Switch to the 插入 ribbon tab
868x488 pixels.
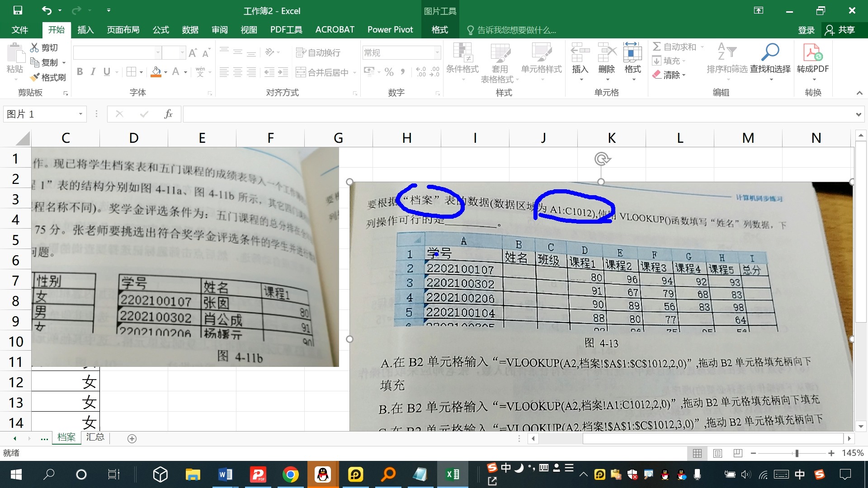click(x=85, y=30)
